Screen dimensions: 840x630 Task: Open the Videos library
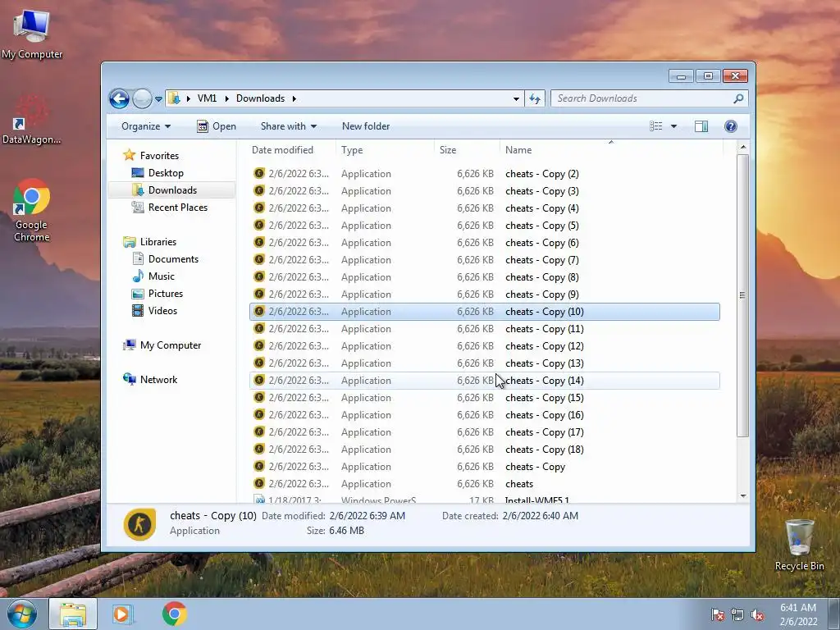tap(162, 311)
